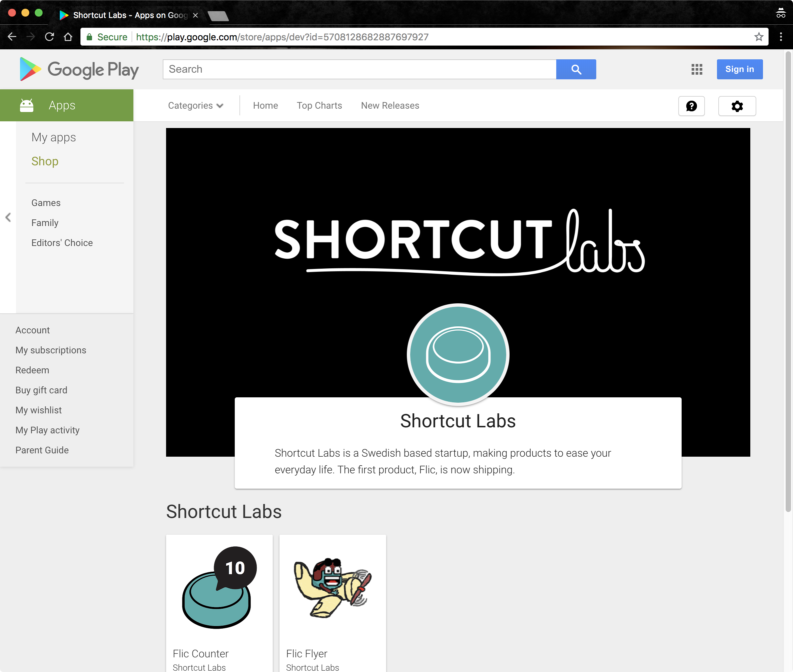Click the Sign in button

pyautogui.click(x=739, y=69)
